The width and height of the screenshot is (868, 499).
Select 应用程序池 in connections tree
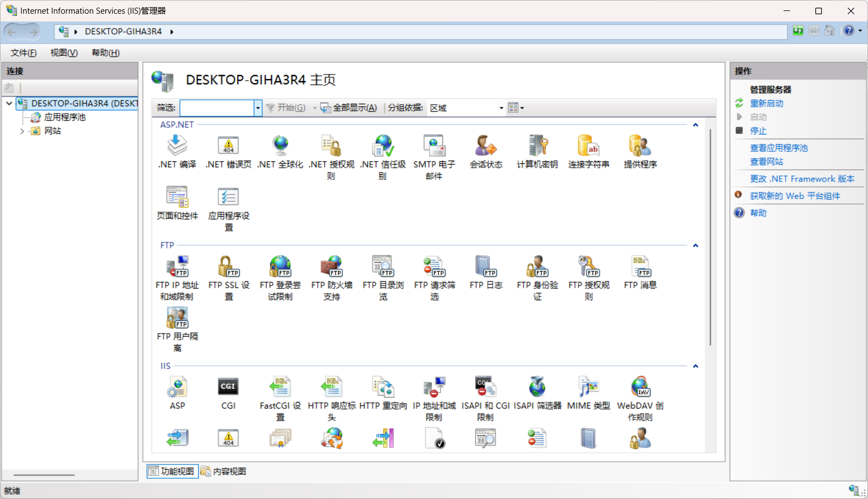tap(65, 117)
